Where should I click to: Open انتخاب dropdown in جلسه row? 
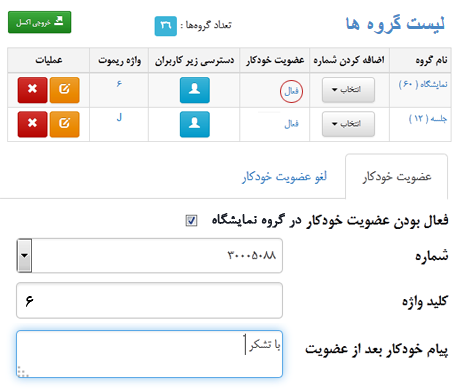pyautogui.click(x=348, y=124)
